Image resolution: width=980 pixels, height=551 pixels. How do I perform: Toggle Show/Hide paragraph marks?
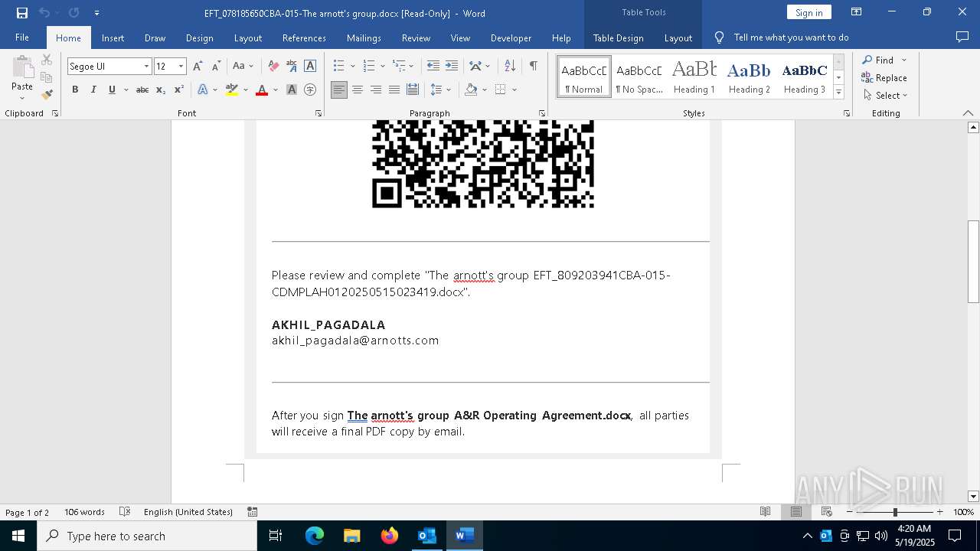click(x=533, y=67)
